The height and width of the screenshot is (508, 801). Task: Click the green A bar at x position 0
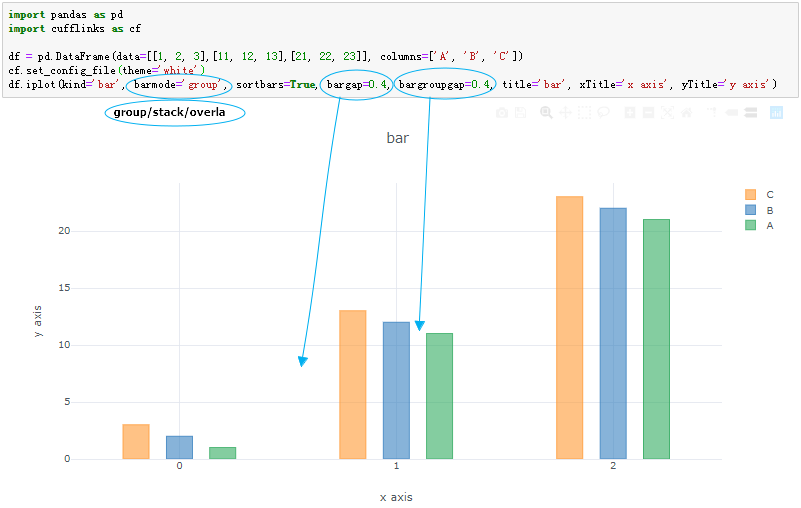pos(223,453)
